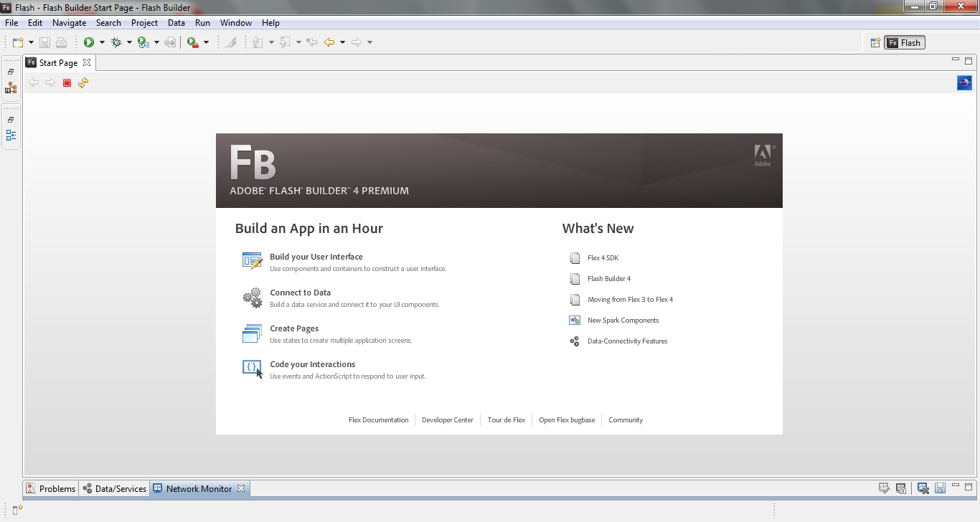
Task: Close the Start Page tab
Action: [87, 62]
